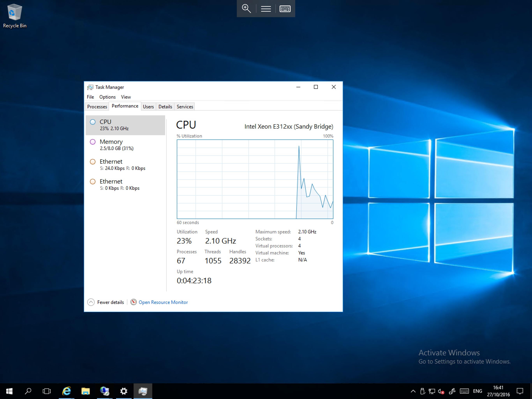
Task: Open the hamburger menu at the top
Action: click(x=266, y=9)
